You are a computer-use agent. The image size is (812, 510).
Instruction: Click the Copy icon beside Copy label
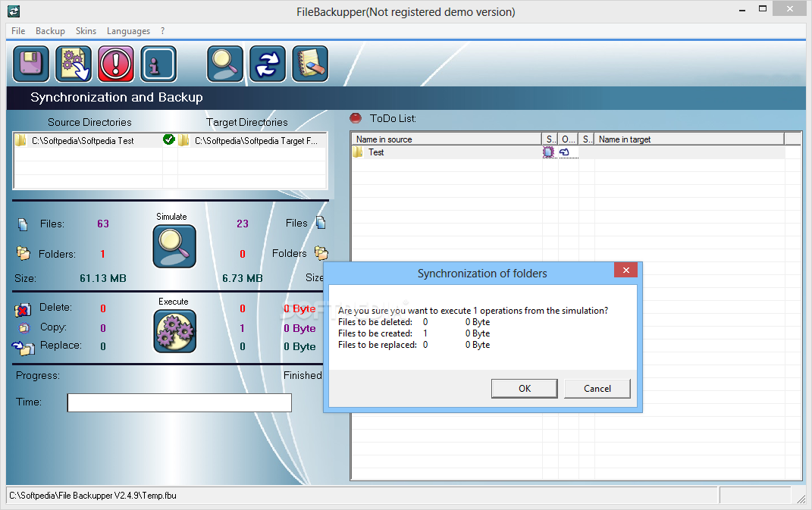[x=24, y=327]
